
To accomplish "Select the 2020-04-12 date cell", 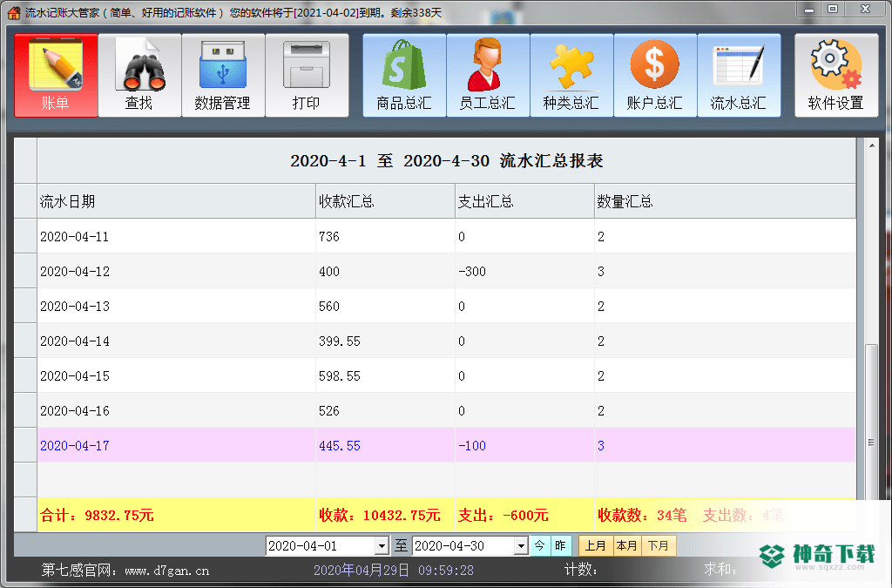I will 176,271.
